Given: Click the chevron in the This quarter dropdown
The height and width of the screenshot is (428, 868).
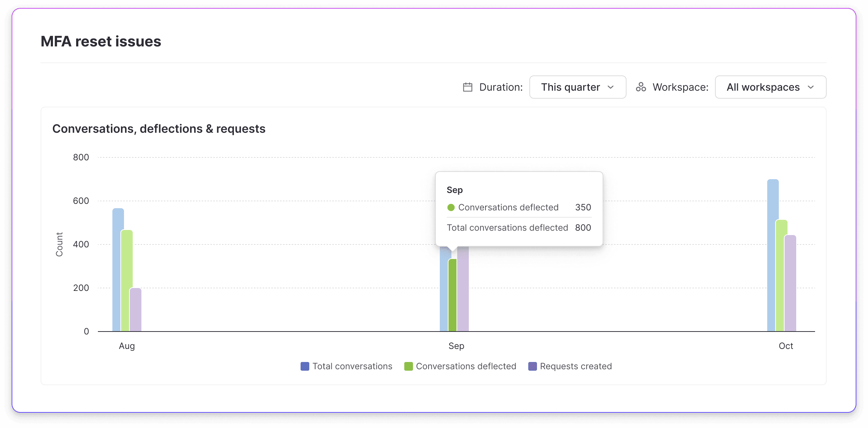Looking at the screenshot, I should coord(611,87).
